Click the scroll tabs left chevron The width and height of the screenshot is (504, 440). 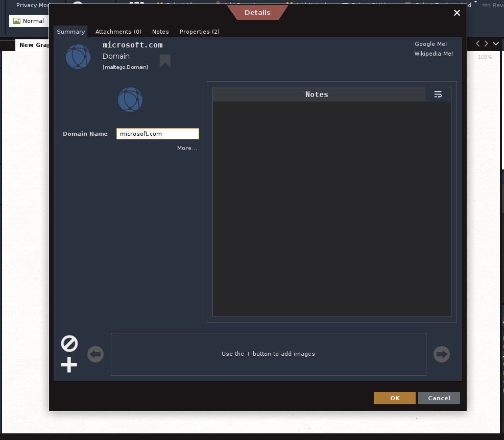pyautogui.click(x=477, y=43)
